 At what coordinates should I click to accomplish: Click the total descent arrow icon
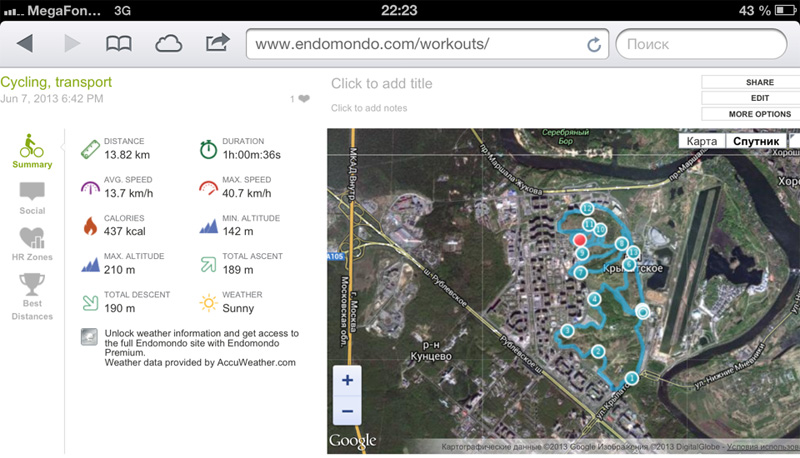click(90, 302)
